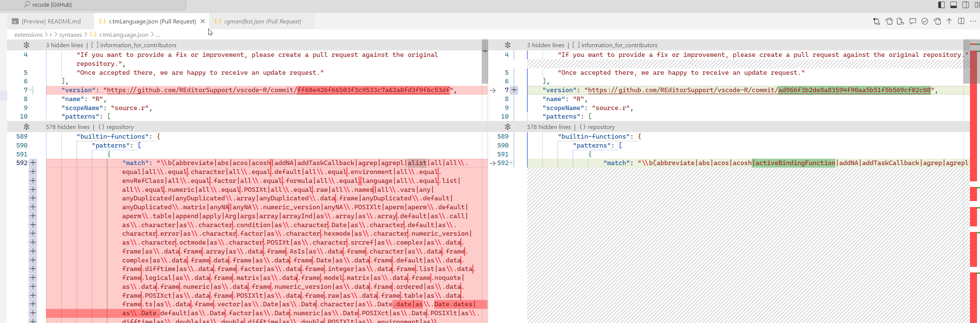Expand 578 hidden lines unfold icon in left pane
The width and height of the screenshot is (980, 323).
(26, 127)
